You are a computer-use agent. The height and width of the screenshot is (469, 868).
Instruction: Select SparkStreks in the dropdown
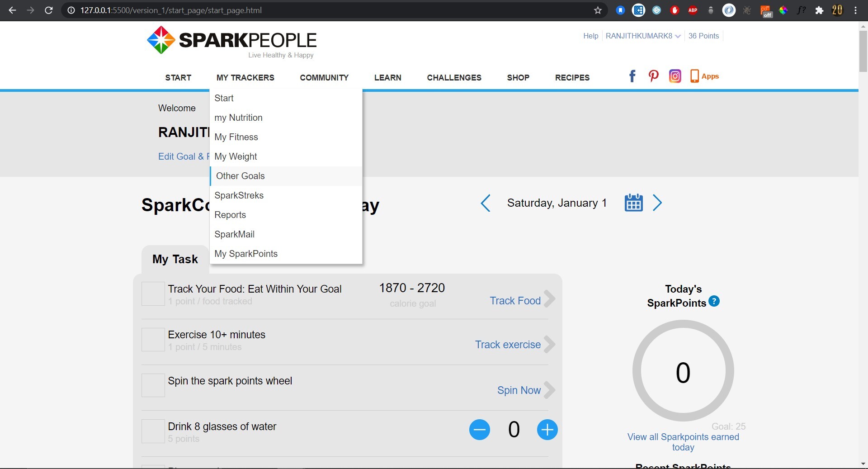[286, 195]
